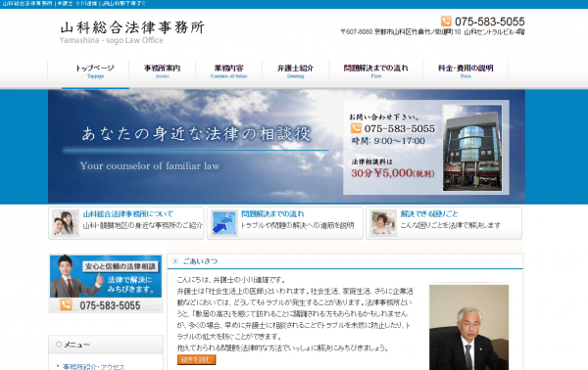
Task: Click the blue arrows thumbnail for 問題解決までの流れ
Action: point(223,223)
